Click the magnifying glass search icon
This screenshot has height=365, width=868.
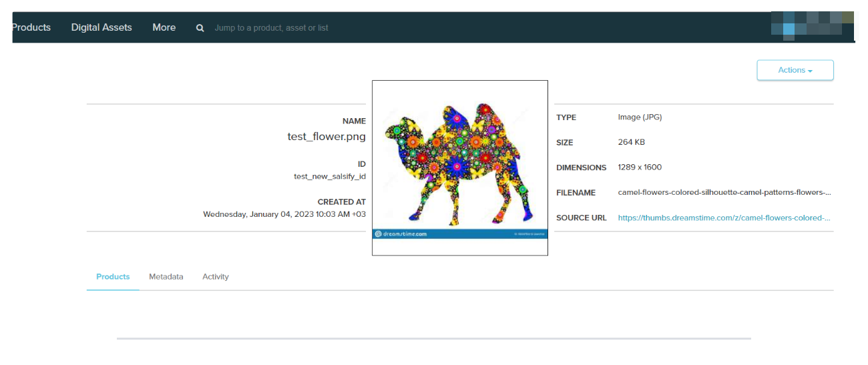[200, 28]
